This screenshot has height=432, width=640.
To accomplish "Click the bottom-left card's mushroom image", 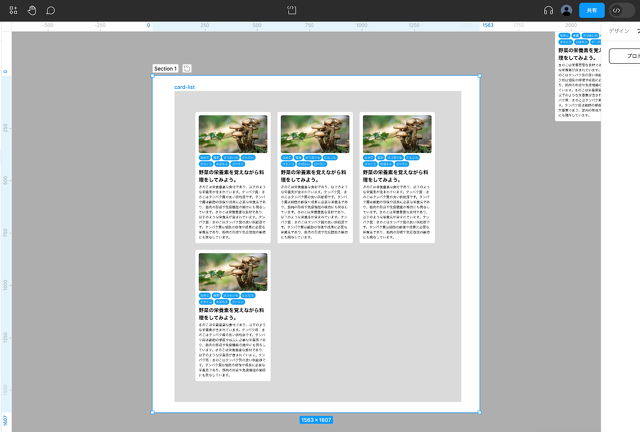I will pyautogui.click(x=232, y=271).
